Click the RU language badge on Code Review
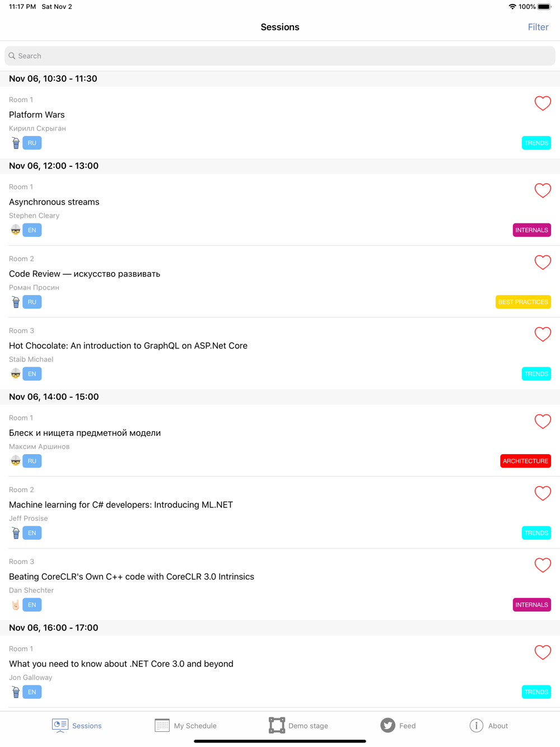The width and height of the screenshot is (560, 747). [32, 302]
